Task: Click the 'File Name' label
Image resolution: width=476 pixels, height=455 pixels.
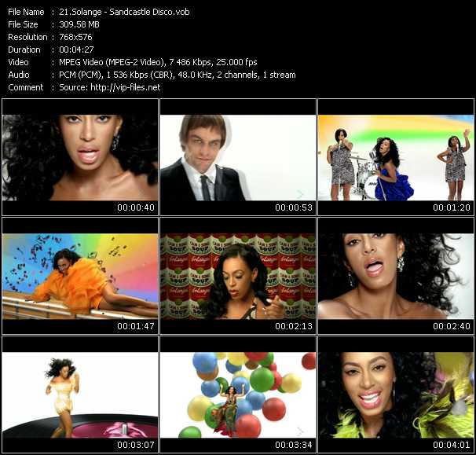Action: coord(26,12)
